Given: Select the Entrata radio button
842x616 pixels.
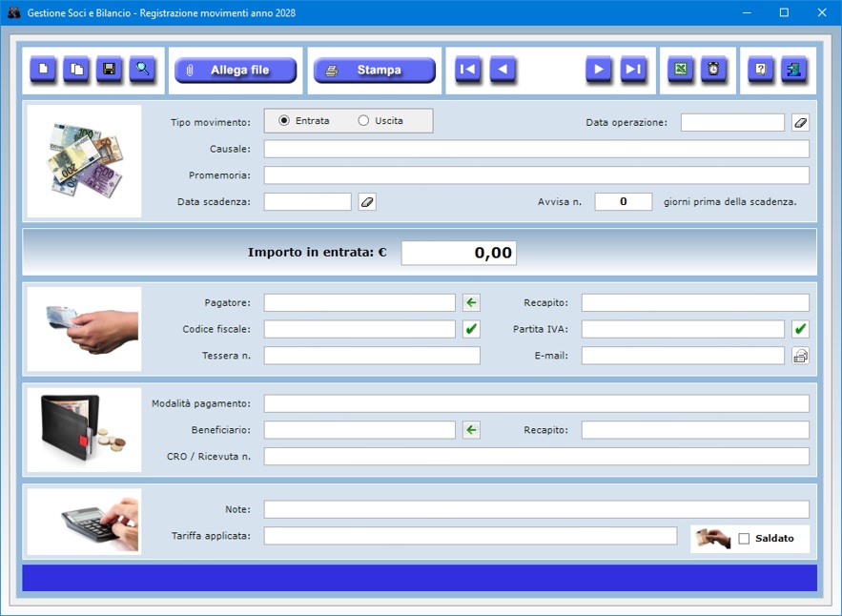Looking at the screenshot, I should (x=284, y=121).
